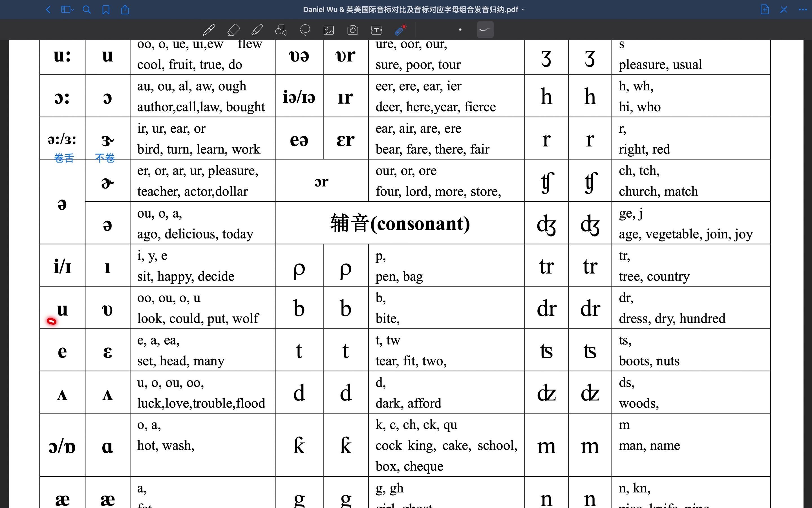The height and width of the screenshot is (508, 812).
Task: Click the text 'deer, here,year, fierce'
Action: [x=436, y=107]
